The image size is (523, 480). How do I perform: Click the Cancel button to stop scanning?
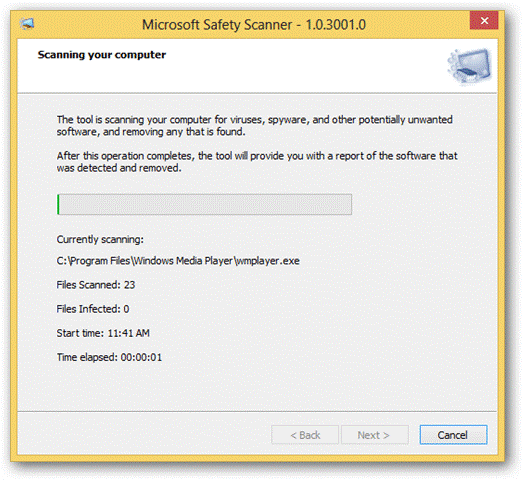[453, 435]
